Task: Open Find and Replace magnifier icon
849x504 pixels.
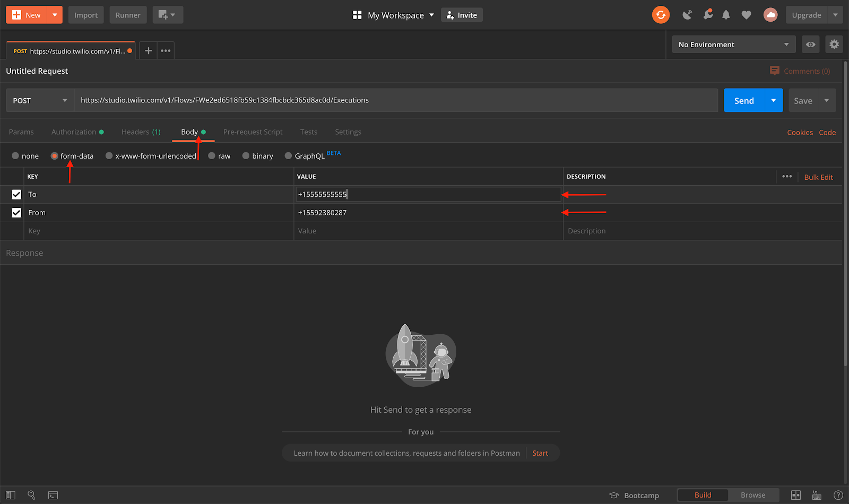Action: point(31,495)
